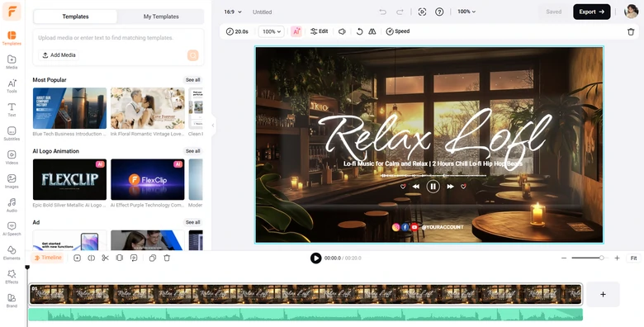Select the Blue Tech Business Introduction template
The width and height of the screenshot is (644, 327).
[69, 108]
